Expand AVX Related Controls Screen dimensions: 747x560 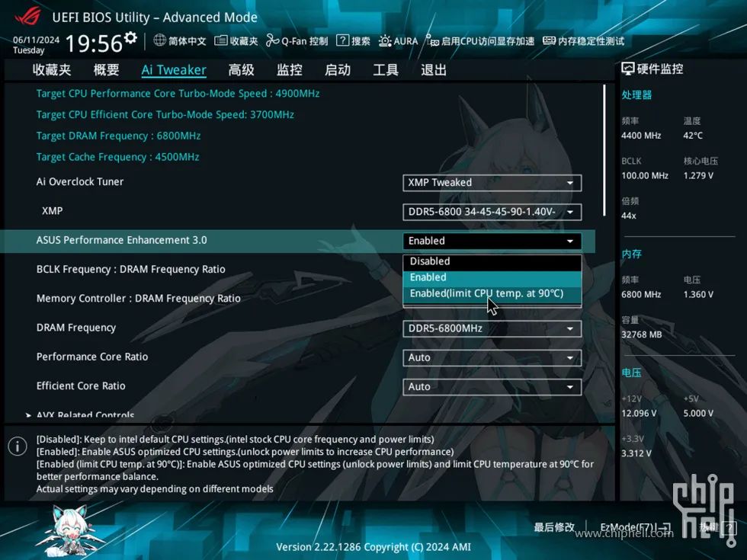[85, 414]
